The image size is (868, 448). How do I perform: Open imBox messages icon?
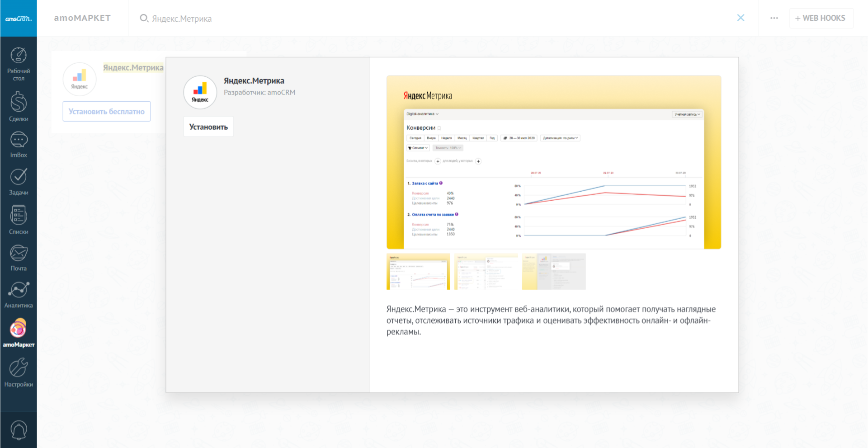(19, 145)
